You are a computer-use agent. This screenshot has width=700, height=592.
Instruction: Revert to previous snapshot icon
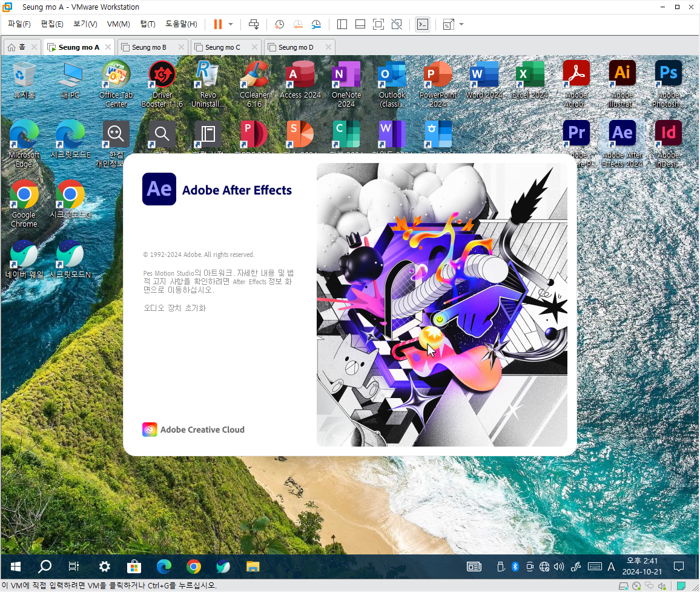[x=298, y=24]
